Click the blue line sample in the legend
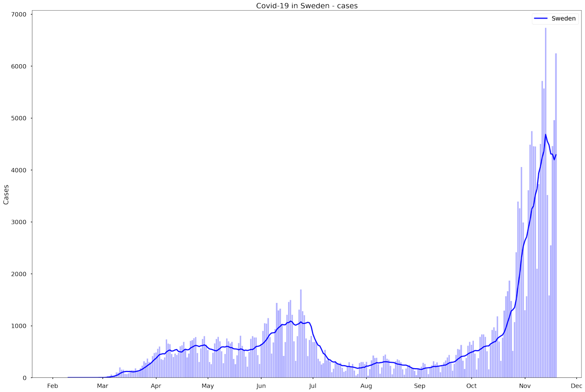This screenshot has height=392, width=585. [541, 19]
